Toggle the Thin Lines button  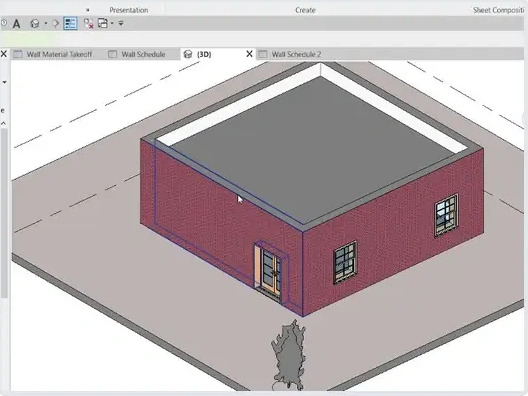coord(70,24)
